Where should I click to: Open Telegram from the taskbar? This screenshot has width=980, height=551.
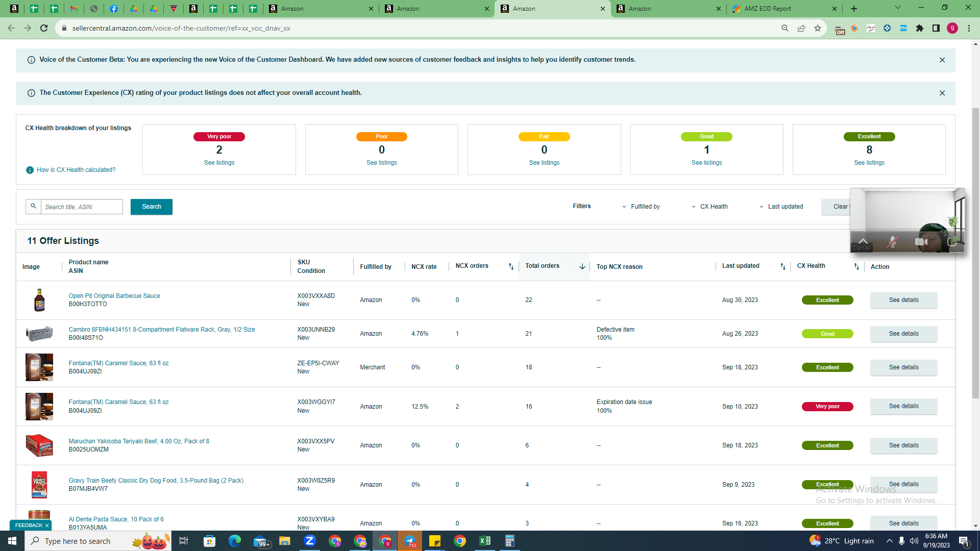410,541
